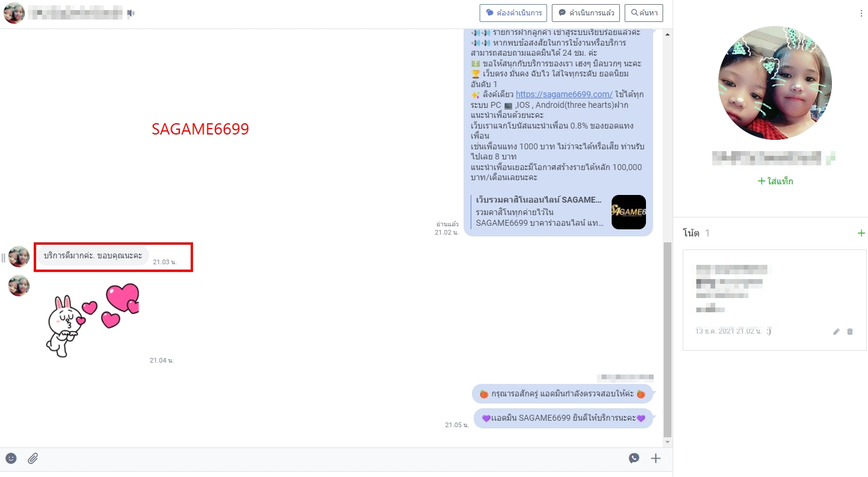
Task: Delete the note using trash icon
Action: 850,332
